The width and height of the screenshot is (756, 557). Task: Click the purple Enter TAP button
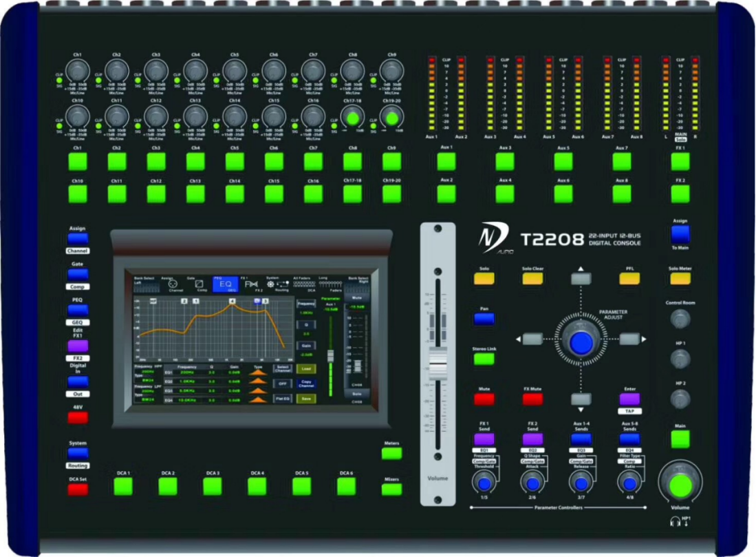click(x=629, y=399)
